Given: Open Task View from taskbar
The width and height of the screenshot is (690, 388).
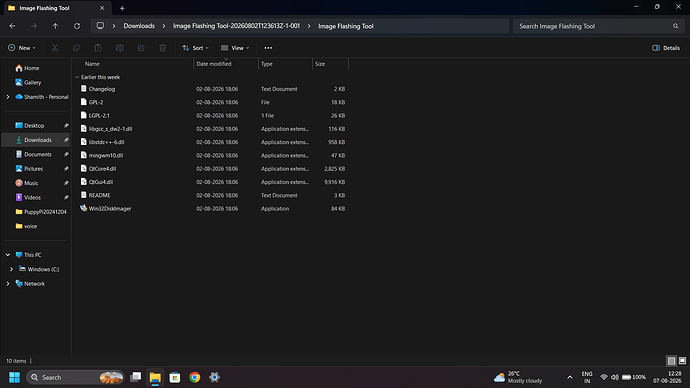Looking at the screenshot, I should [136, 377].
